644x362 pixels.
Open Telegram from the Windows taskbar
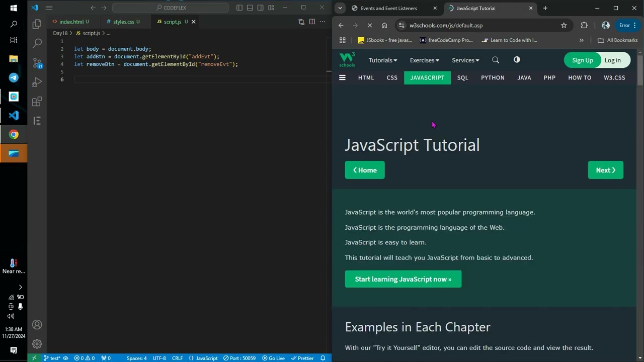tap(14, 77)
